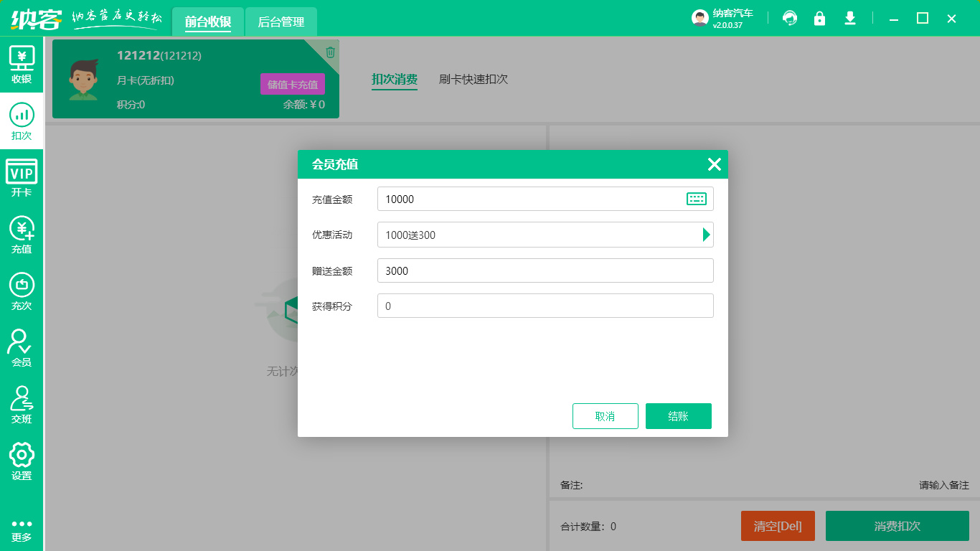Go to the 会员 member sidebar icon
Image resolution: width=980 pixels, height=551 pixels.
tap(22, 348)
